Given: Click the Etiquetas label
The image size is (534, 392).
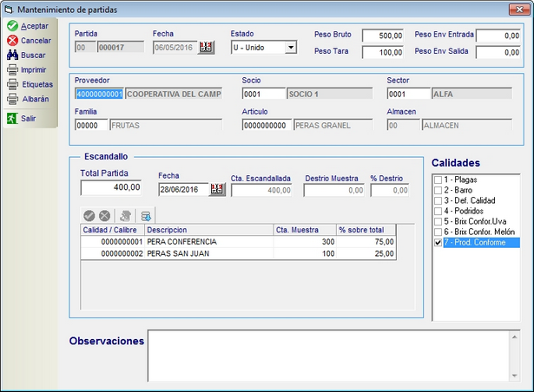Looking at the screenshot, I should (x=37, y=84).
